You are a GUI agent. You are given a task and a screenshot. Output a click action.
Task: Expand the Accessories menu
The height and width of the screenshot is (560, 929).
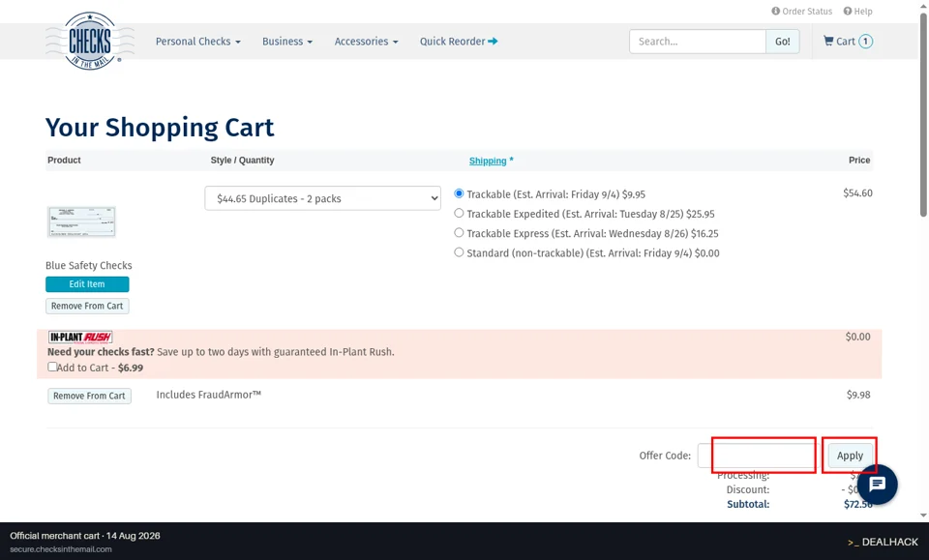[x=366, y=42]
